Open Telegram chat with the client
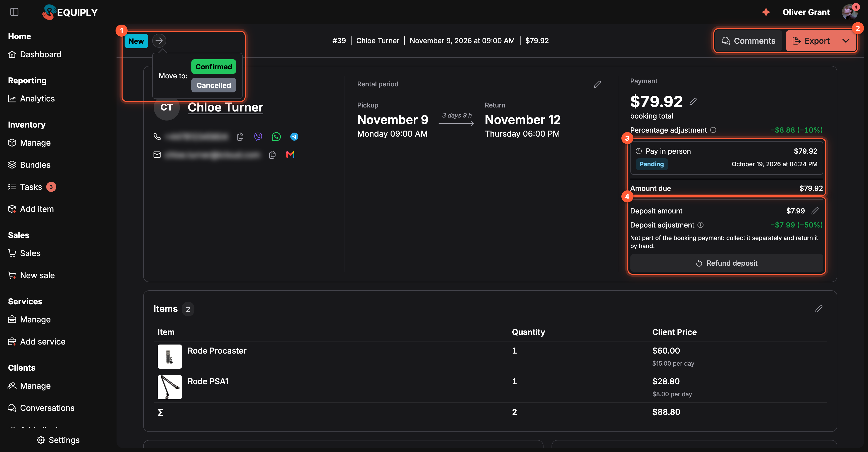Image resolution: width=868 pixels, height=452 pixels. (294, 136)
